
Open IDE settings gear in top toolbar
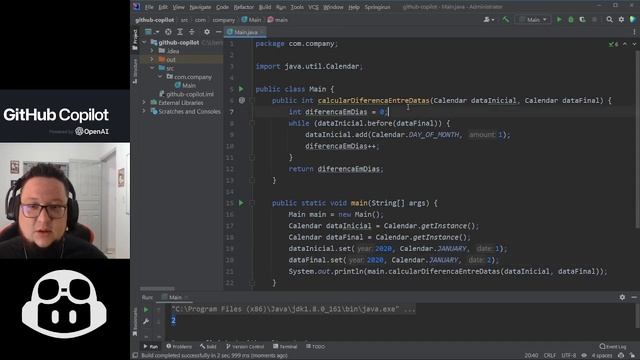click(621, 20)
